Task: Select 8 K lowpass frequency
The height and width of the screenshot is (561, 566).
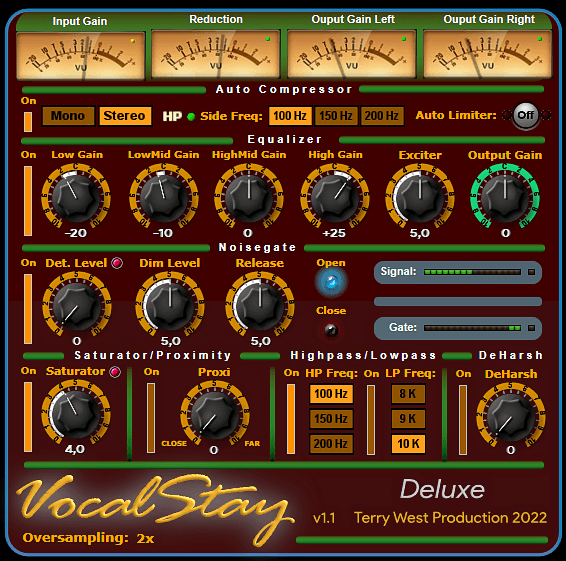Action: (408, 393)
